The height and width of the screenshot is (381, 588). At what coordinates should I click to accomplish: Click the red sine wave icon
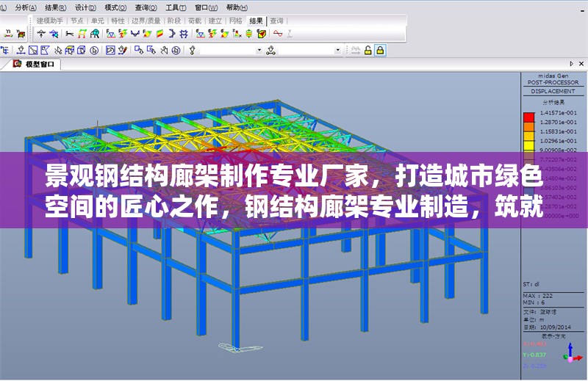tap(278, 34)
